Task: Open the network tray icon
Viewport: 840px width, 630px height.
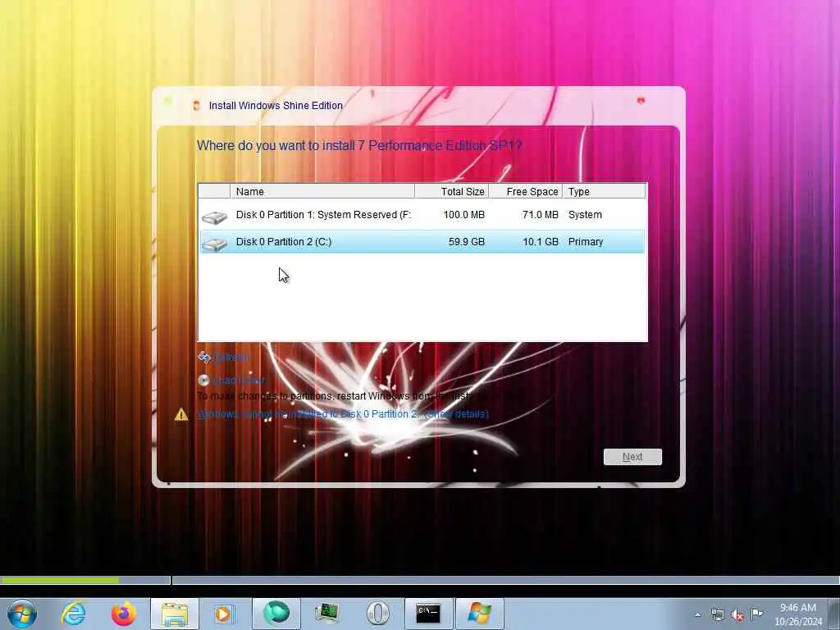Action: coord(717,614)
